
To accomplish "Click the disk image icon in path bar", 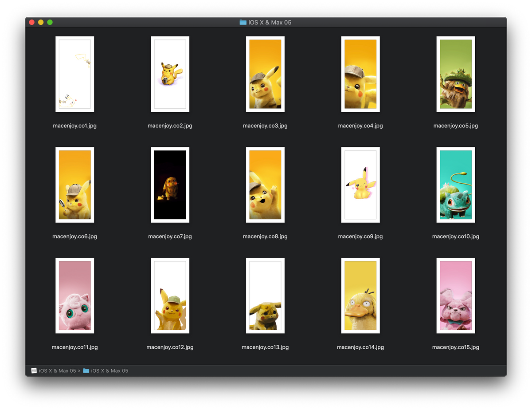I will pyautogui.click(x=34, y=371).
